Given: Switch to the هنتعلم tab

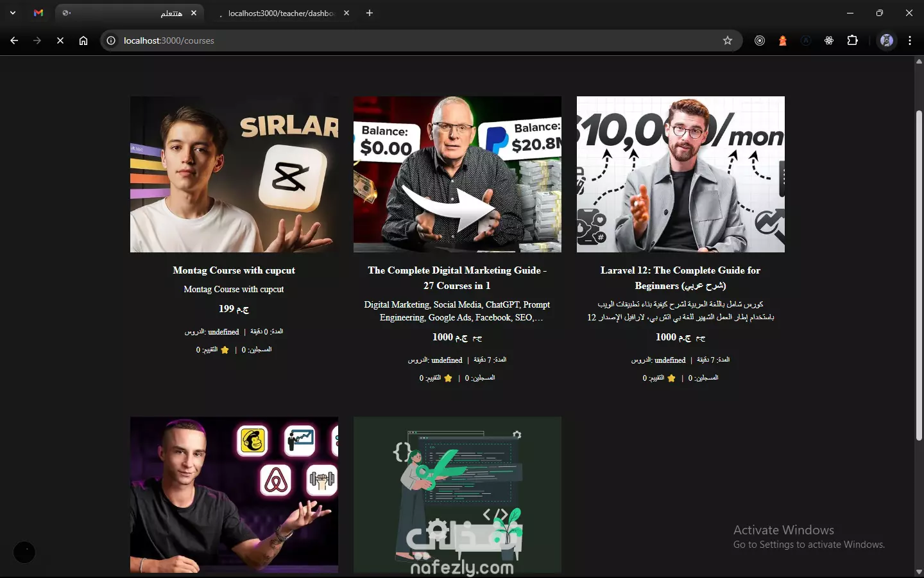Looking at the screenshot, I should click(128, 13).
